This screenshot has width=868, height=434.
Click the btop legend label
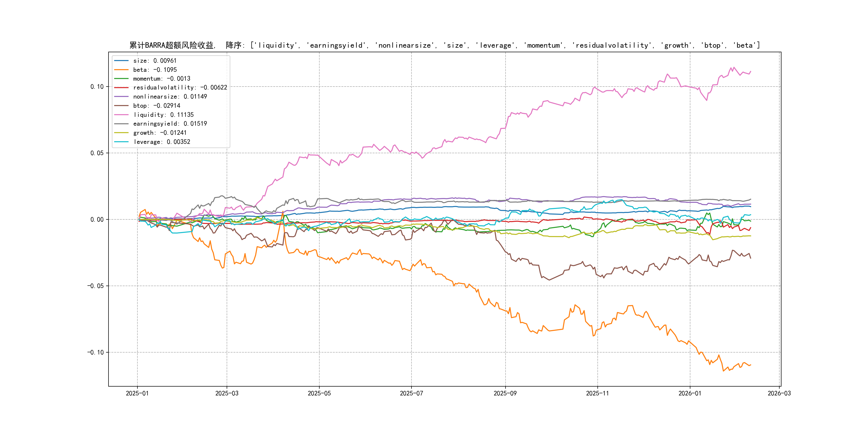(x=156, y=106)
